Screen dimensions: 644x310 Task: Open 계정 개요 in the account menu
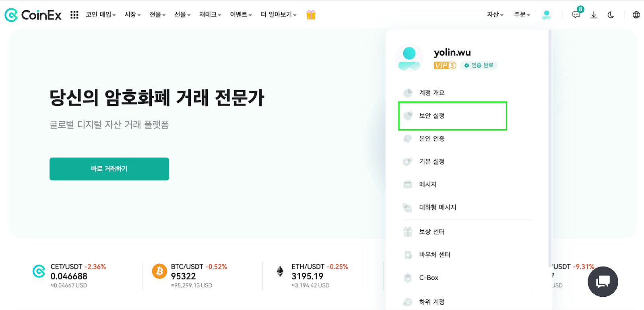(x=429, y=93)
